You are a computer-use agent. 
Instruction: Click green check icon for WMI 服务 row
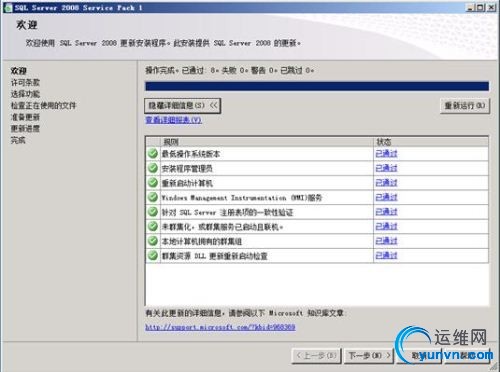[x=153, y=197]
